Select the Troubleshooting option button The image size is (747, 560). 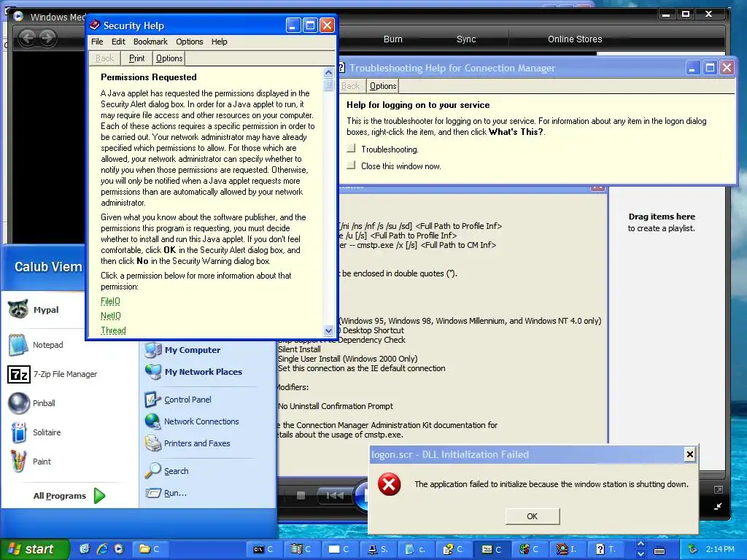[x=351, y=149]
